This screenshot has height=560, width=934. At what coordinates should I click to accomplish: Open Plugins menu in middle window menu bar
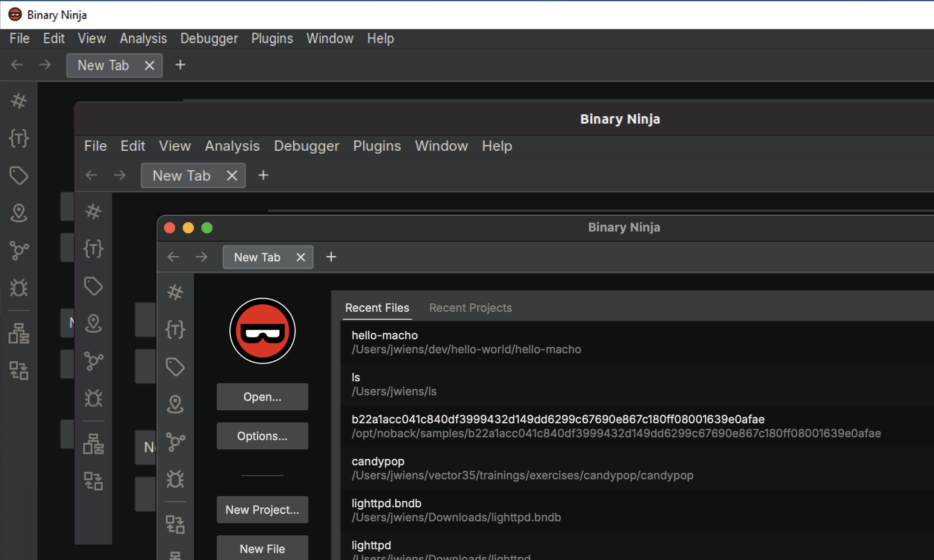377,146
